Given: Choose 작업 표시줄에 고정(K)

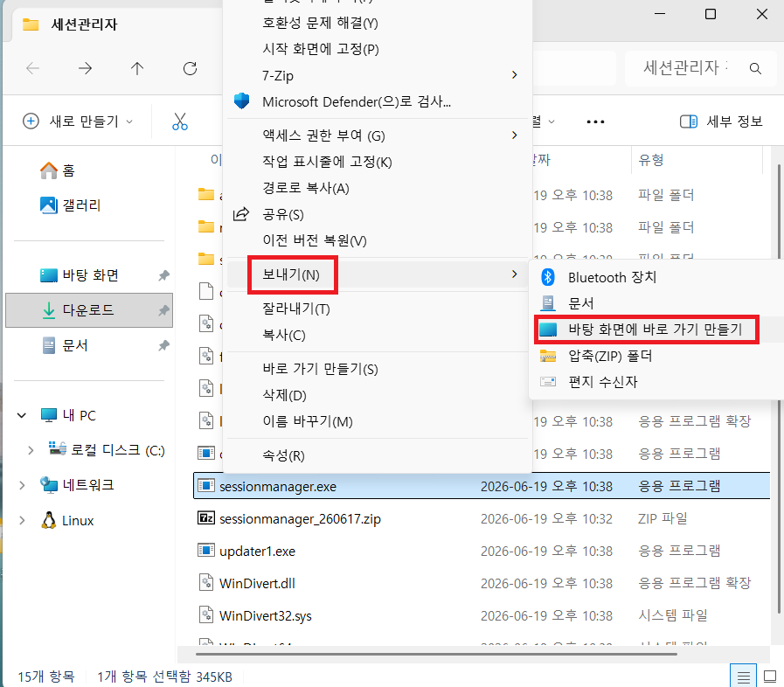Looking at the screenshot, I should 377,162.
